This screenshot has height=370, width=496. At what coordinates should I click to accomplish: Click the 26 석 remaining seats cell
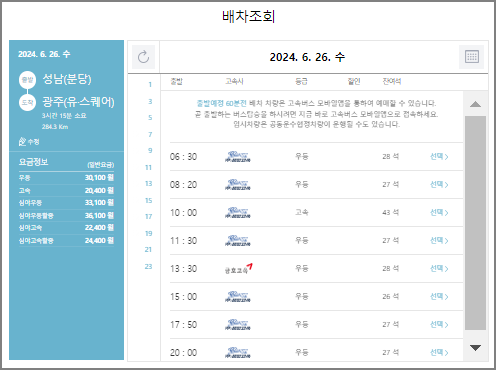click(x=390, y=296)
